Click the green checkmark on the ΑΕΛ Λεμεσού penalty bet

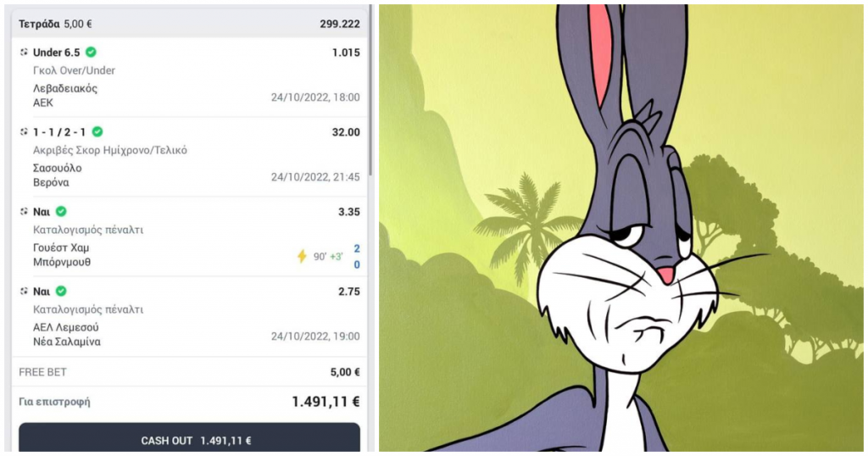tap(61, 291)
